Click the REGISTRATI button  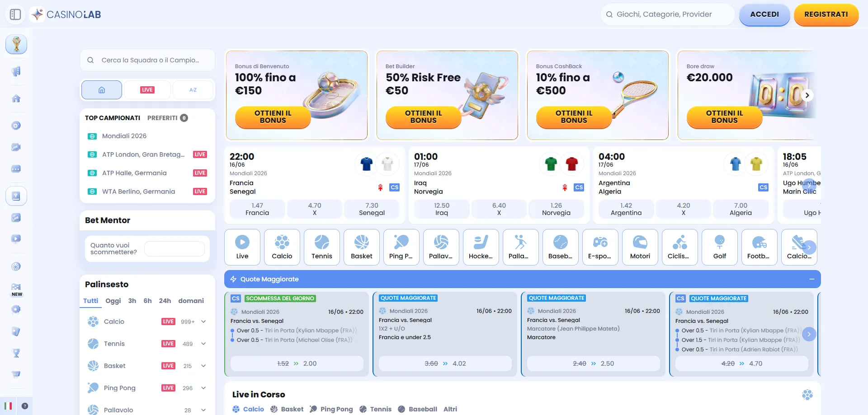pyautogui.click(x=826, y=14)
